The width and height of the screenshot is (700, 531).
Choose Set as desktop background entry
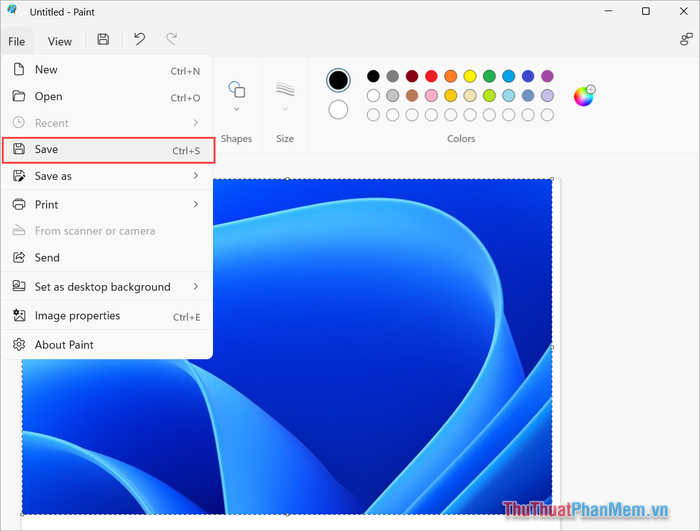pos(107,287)
